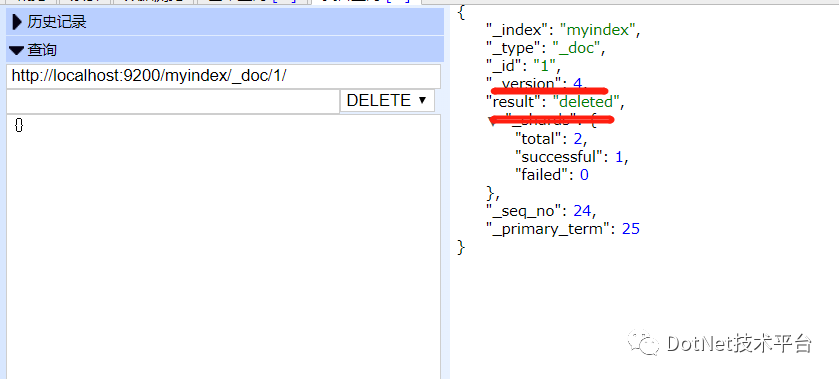Viewport: 839px width, 379px height.
Task: Select the "_id": "1" line
Action: [522, 66]
